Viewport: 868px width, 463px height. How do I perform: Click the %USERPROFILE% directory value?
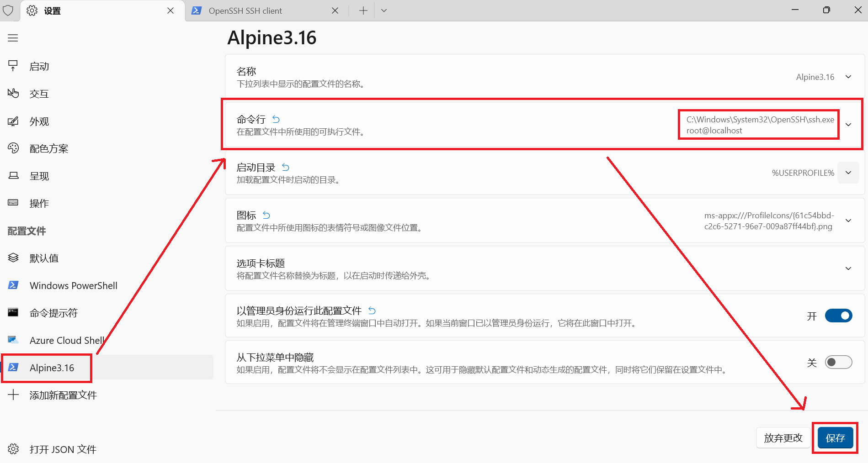tap(803, 173)
